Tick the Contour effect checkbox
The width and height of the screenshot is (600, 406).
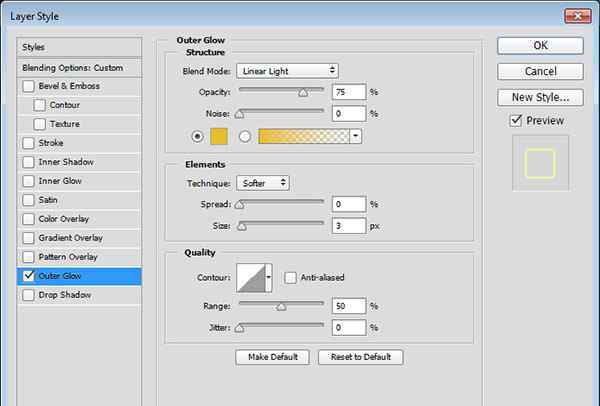(39, 105)
